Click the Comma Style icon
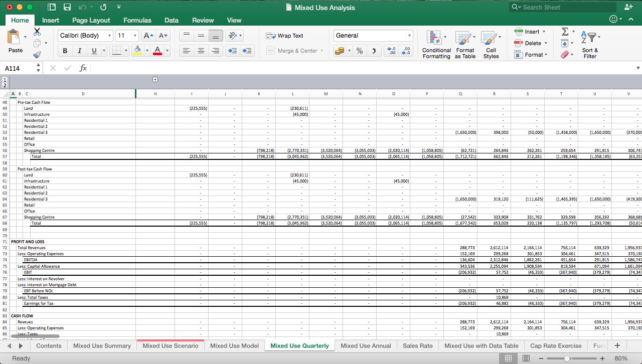Image resolution: width=642 pixels, height=364 pixels. coord(373,50)
